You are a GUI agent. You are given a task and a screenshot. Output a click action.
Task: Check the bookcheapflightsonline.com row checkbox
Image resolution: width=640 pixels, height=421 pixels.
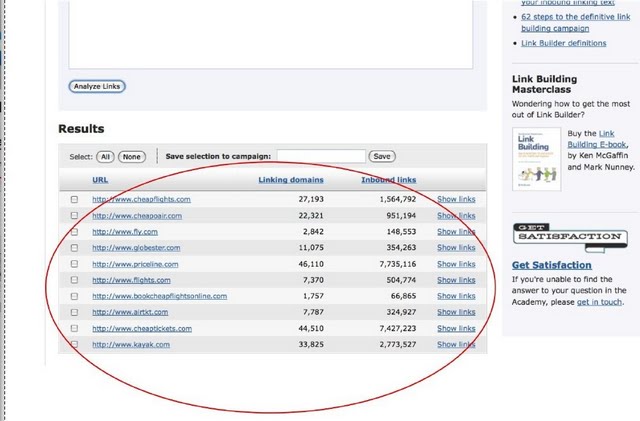pos(74,296)
